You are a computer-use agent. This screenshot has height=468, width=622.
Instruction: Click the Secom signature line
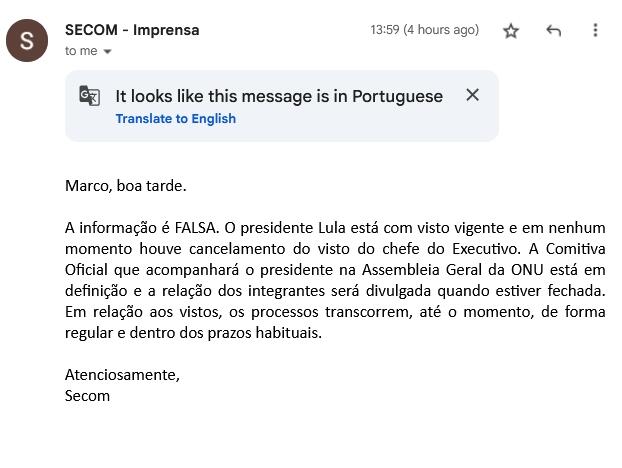tap(87, 396)
